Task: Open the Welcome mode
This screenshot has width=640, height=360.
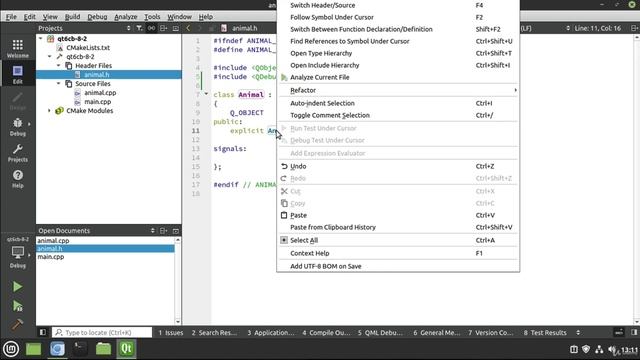Action: (x=18, y=49)
